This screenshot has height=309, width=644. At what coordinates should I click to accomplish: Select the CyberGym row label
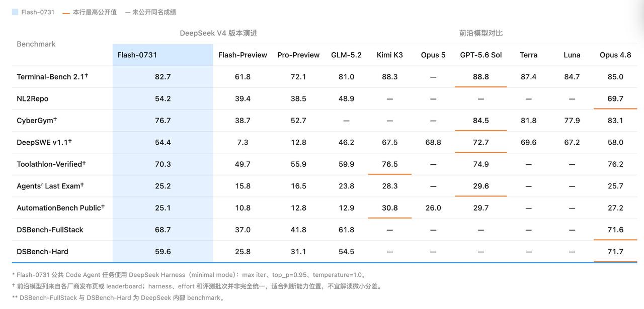pyautogui.click(x=37, y=120)
